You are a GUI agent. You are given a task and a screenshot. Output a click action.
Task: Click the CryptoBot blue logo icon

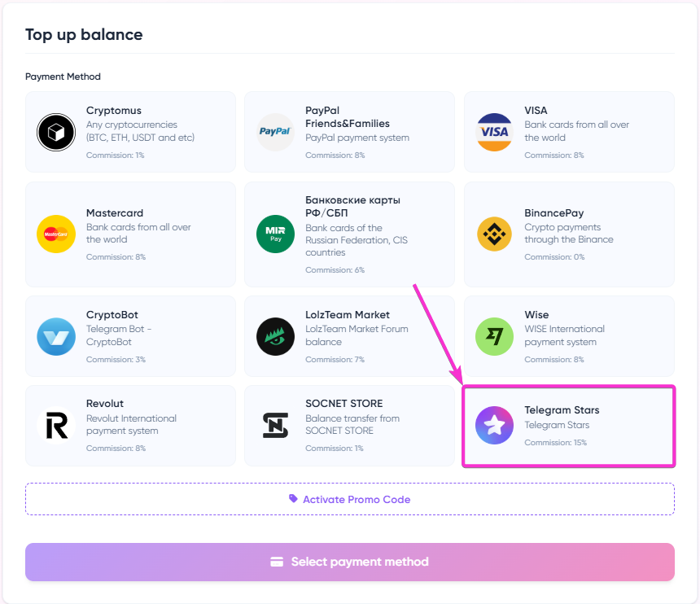(x=56, y=337)
